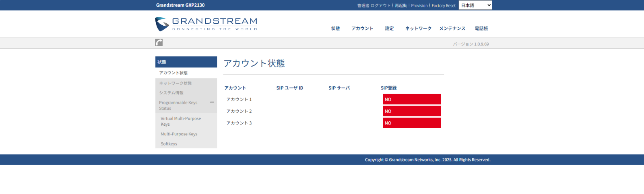Click the SIP サーバ column header
Image resolution: width=644 pixels, height=194 pixels.
[339, 88]
